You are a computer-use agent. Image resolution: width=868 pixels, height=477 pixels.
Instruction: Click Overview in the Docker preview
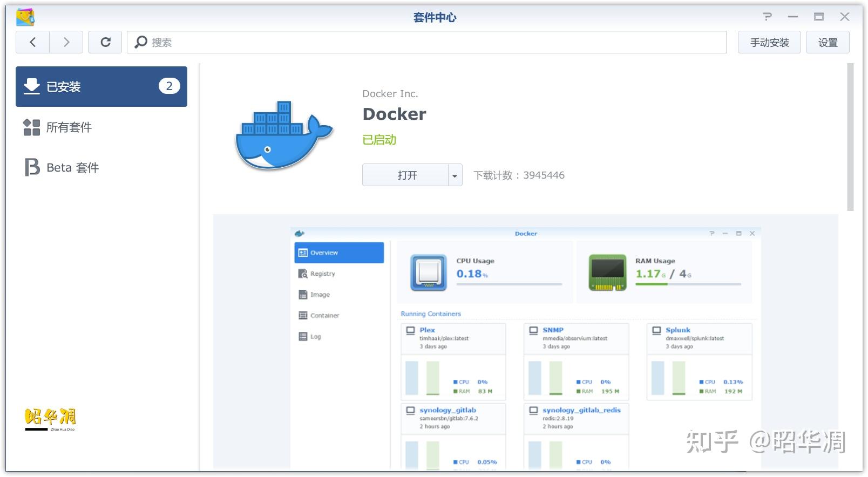[339, 253]
